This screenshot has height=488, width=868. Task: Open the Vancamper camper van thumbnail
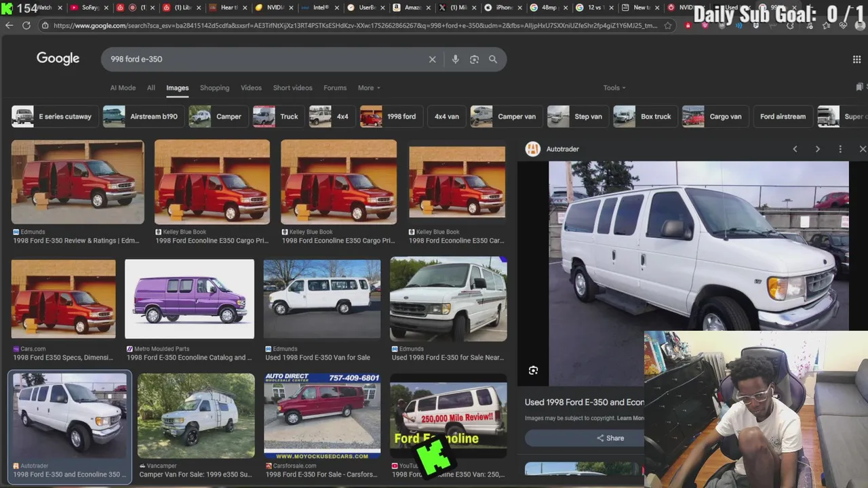(x=195, y=415)
